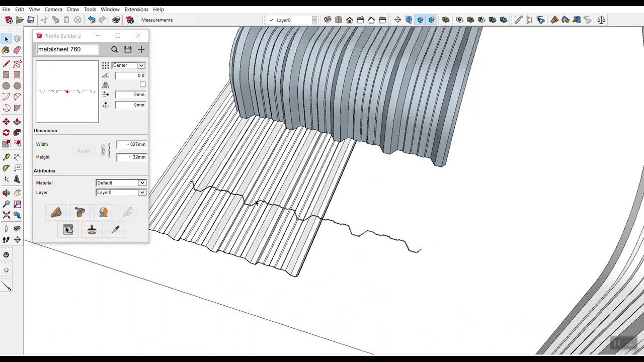
Task: Click the Height 32mm field
Action: tap(131, 157)
